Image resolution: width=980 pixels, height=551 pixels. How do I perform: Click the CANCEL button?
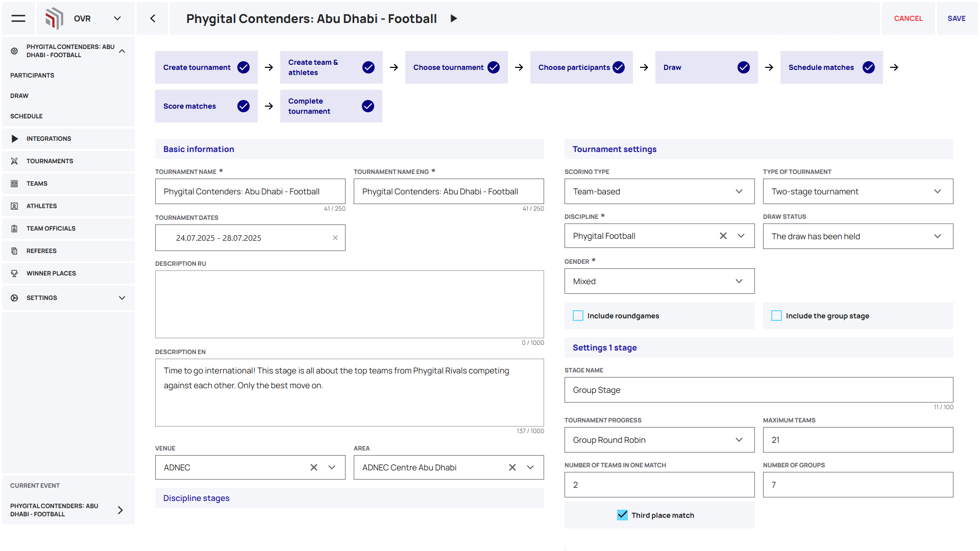pyautogui.click(x=909, y=18)
